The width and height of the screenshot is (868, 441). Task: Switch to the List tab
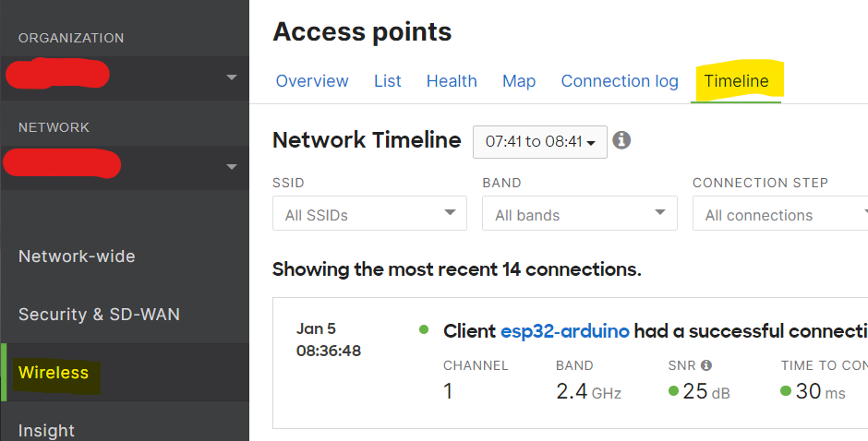tap(388, 81)
